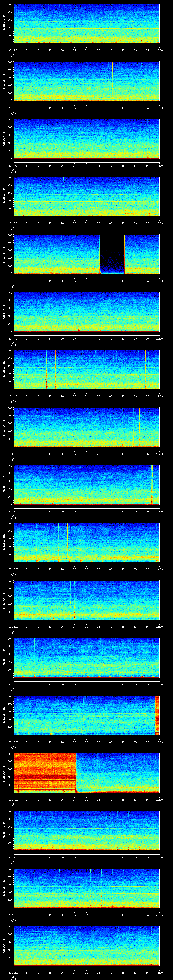
Task: Click the 23:22:00 start time label
Action: coord(13,511)
